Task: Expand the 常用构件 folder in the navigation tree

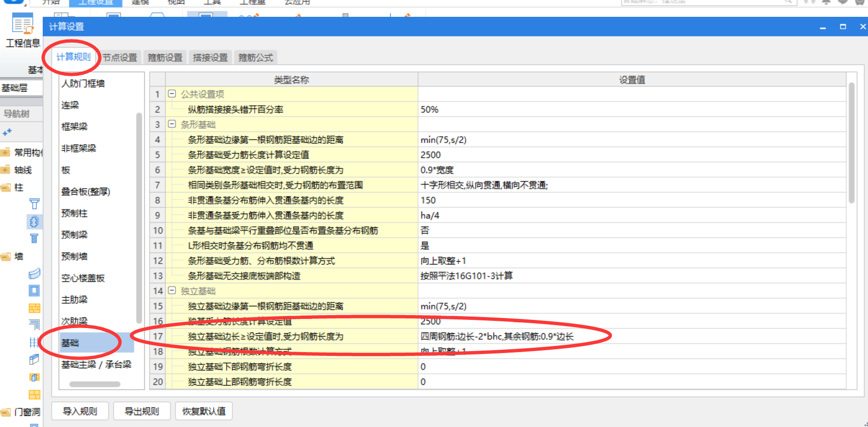Action: tap(5, 153)
